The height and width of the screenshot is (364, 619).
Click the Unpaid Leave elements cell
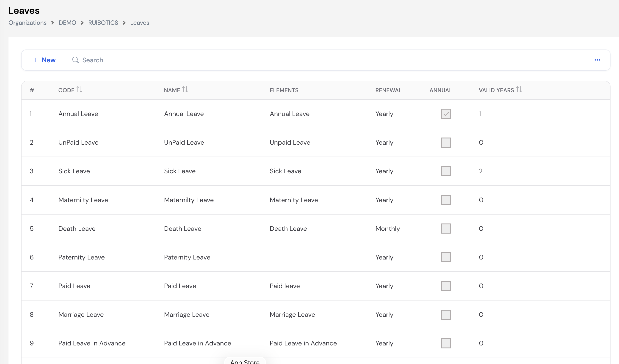tap(290, 142)
